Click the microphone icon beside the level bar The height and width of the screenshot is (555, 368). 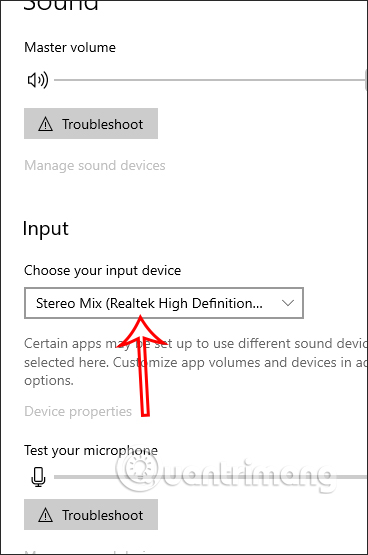38,477
